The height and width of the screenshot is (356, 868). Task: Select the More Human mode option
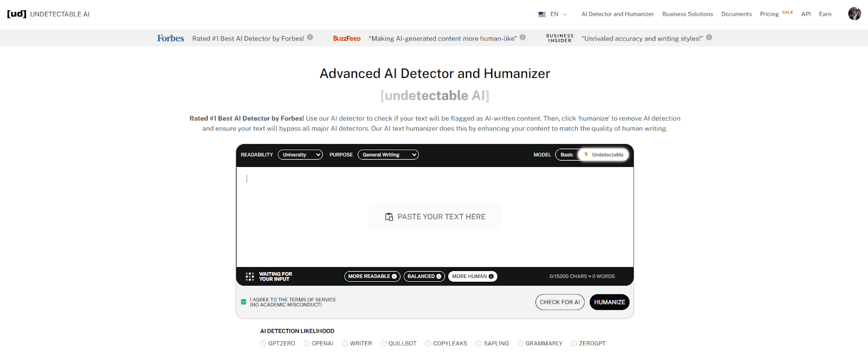coord(473,276)
